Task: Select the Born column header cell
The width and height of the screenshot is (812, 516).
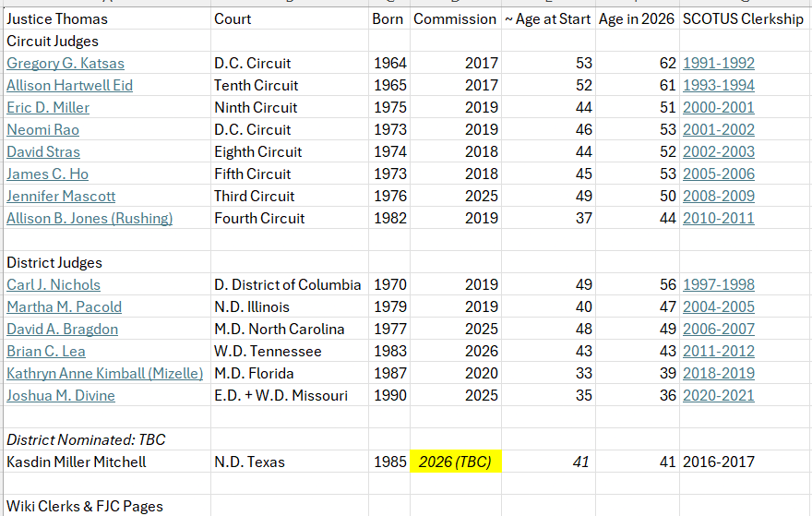Action: tap(389, 18)
